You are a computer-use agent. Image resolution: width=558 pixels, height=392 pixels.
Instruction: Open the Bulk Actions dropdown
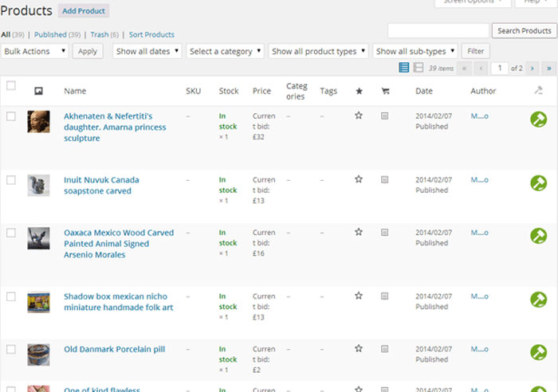pos(35,51)
